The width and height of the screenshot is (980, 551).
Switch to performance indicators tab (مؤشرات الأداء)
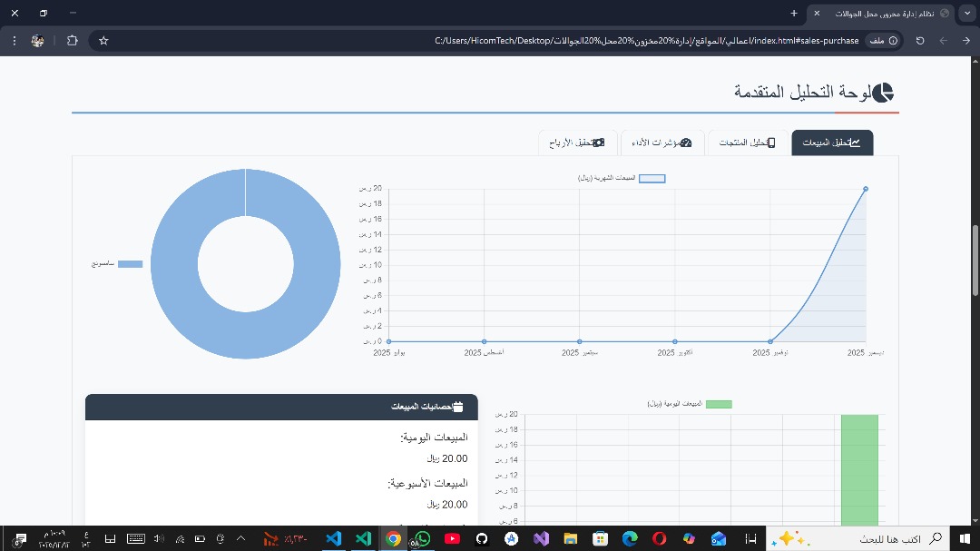(x=661, y=143)
